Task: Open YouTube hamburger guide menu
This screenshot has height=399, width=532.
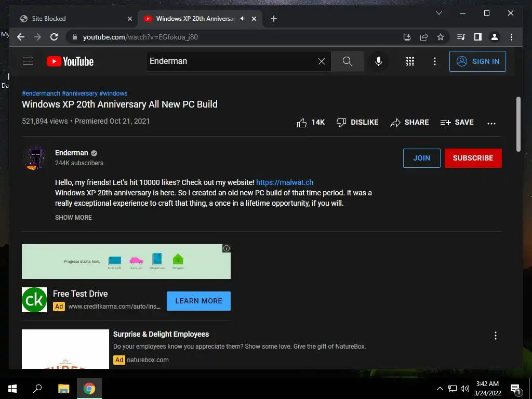Action: coord(28,61)
